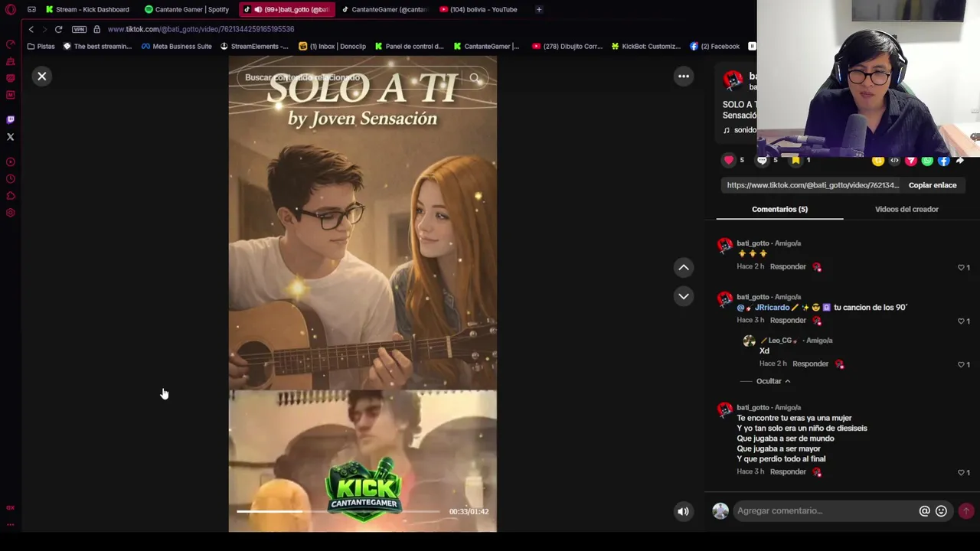Screen dimensions: 980x551
Task: Go back in browser history
Action: pos(31,29)
